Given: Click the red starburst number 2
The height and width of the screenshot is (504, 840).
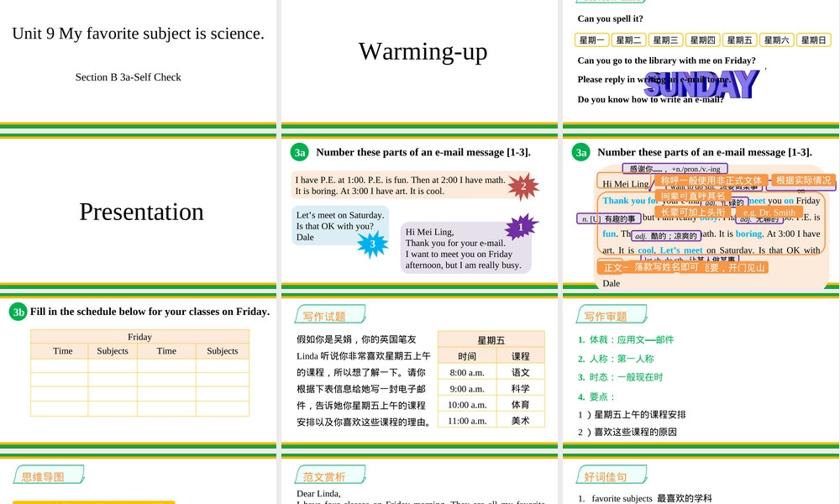Looking at the screenshot, I should [x=522, y=186].
